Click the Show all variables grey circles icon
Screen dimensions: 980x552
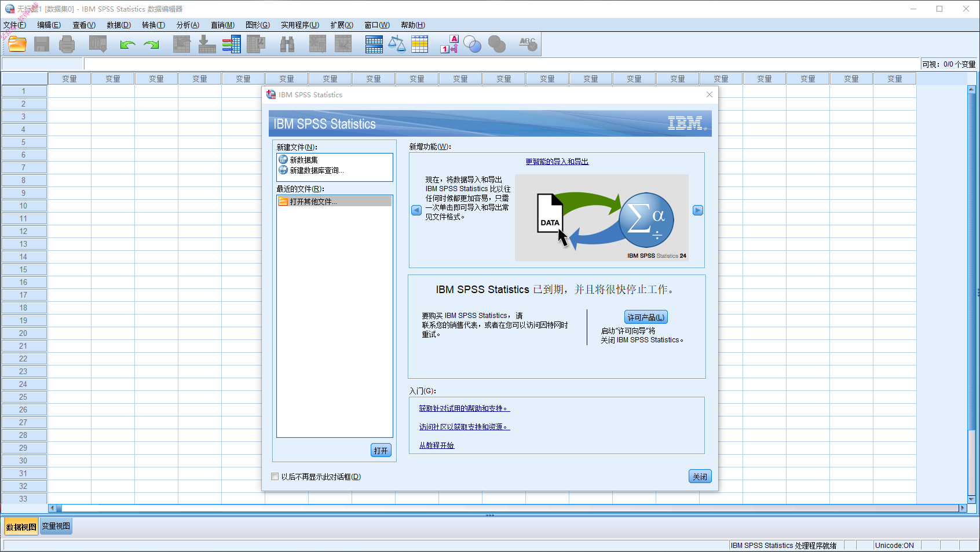[497, 45]
